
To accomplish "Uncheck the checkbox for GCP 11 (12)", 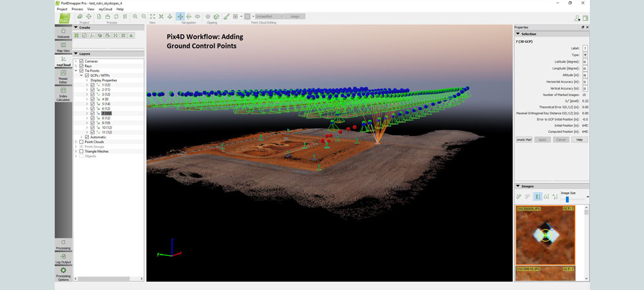I will click(x=92, y=132).
